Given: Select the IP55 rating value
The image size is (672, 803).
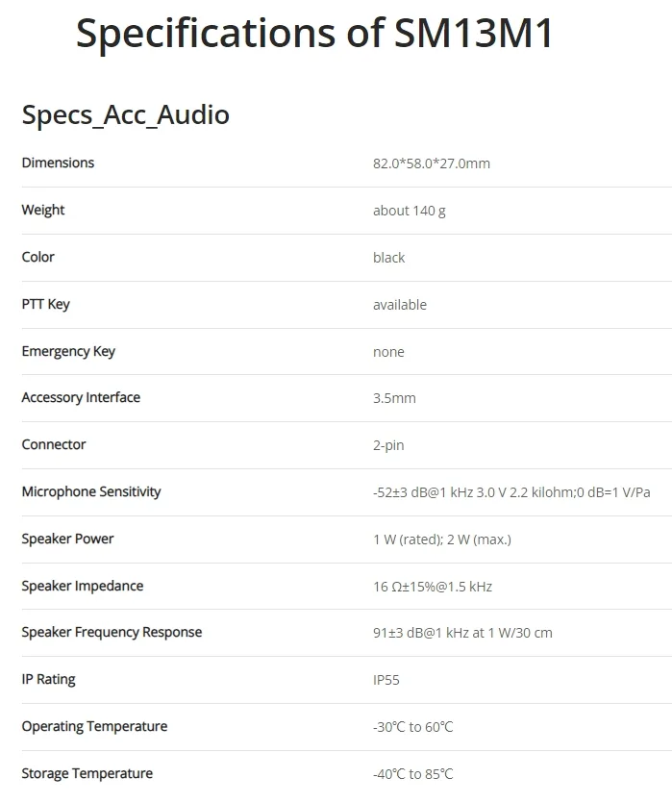Looking at the screenshot, I should coord(386,680).
